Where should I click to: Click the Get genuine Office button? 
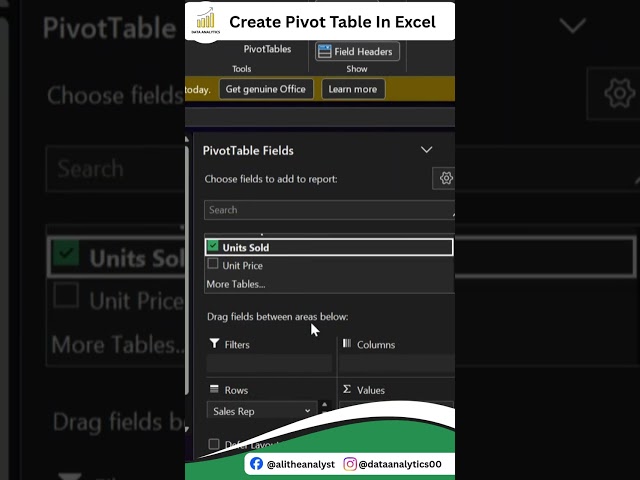(266, 89)
